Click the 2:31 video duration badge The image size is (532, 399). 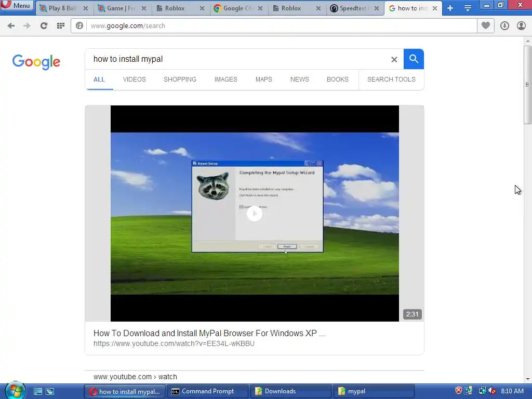pos(412,314)
